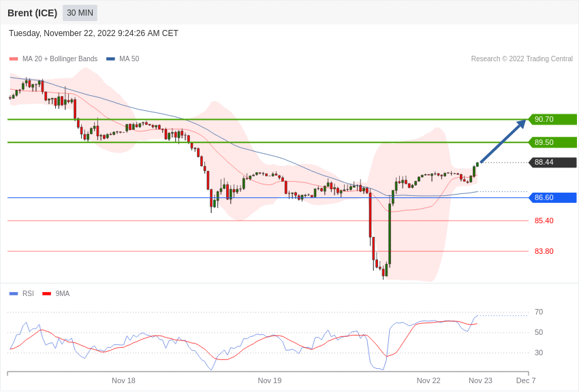Click the RSI legend label
The image size is (579, 392).
tap(28, 294)
